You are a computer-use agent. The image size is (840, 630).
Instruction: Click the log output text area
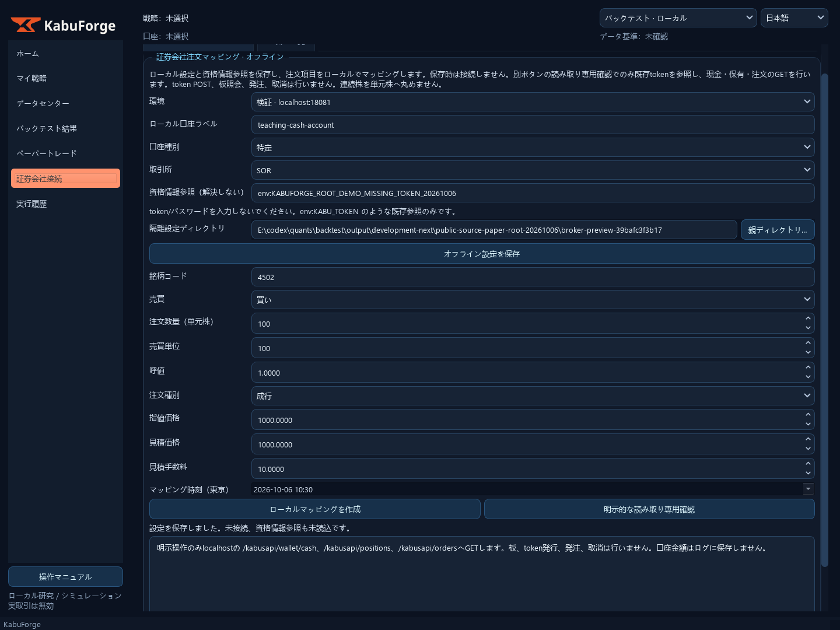[482, 574]
